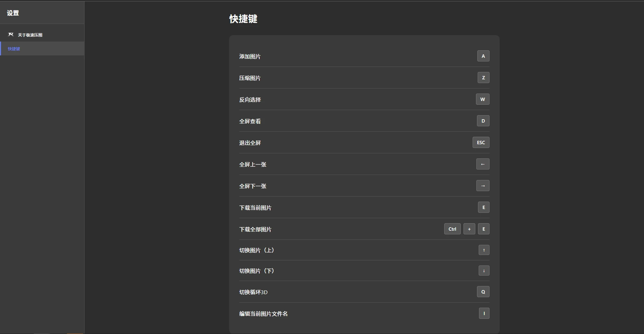Select the Z shortcut badge for 压缩图片
Screen dimensions: 644x334
[483, 77]
